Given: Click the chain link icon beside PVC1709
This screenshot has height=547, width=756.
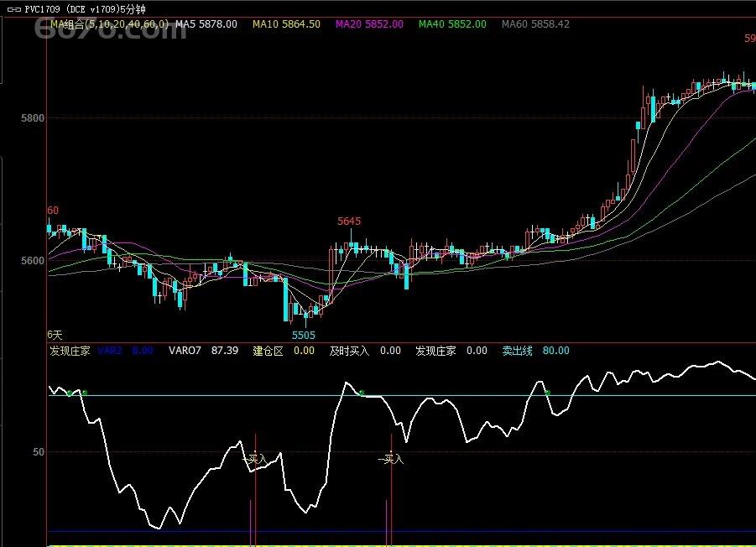Looking at the screenshot, I should [x=14, y=9].
